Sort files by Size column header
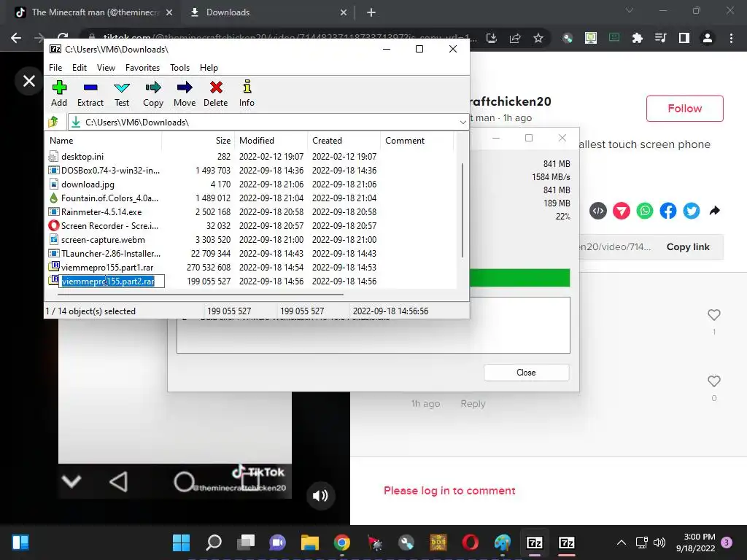747x560 pixels. click(x=198, y=141)
